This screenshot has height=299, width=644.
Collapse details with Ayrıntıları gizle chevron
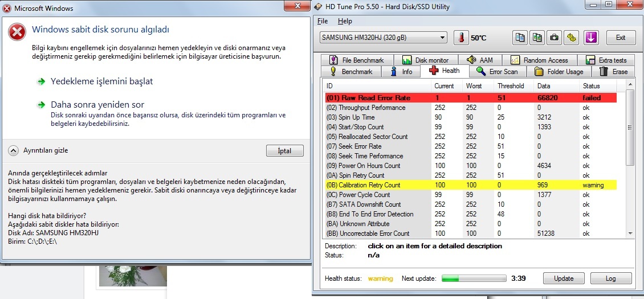[14, 151]
